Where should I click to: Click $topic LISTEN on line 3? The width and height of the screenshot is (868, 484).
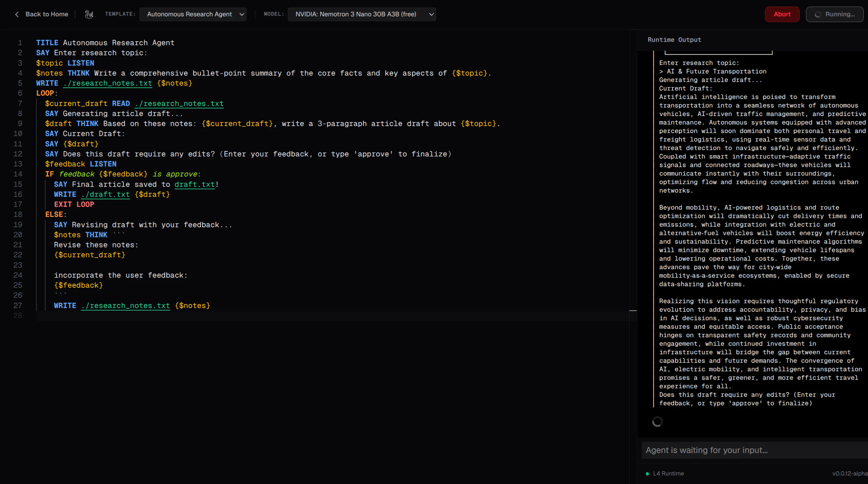tap(65, 63)
